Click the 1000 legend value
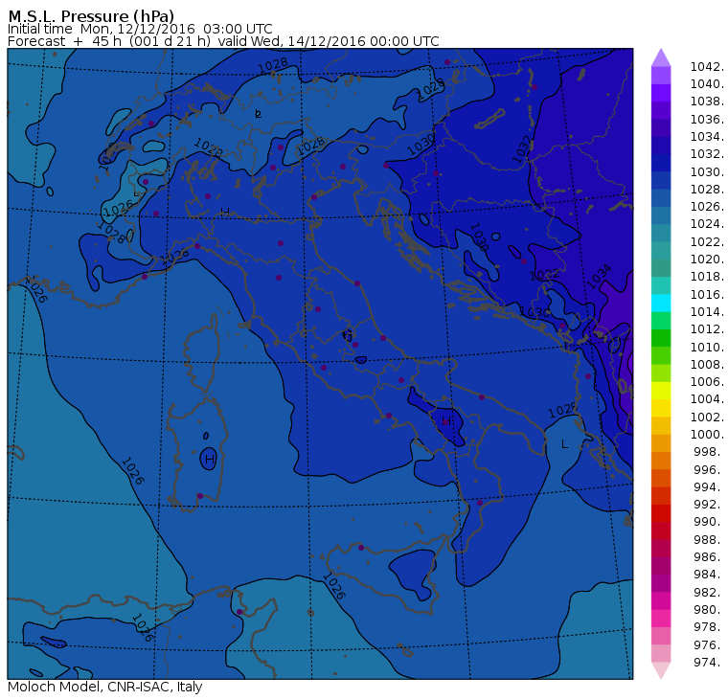Screen dimensions: 728x700 coord(707,435)
